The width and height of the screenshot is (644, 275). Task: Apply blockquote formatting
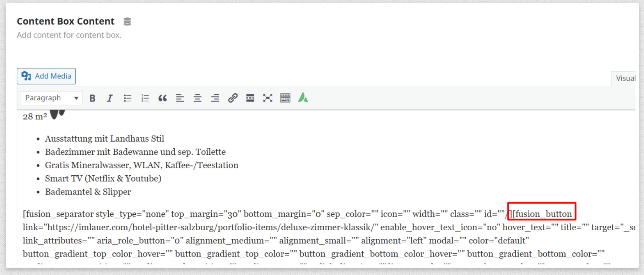pos(163,98)
